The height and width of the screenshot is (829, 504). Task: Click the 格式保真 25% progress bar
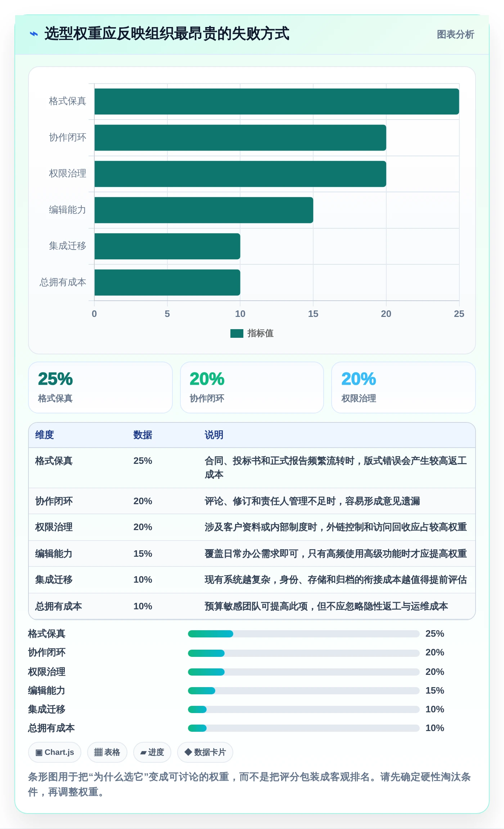click(303, 634)
